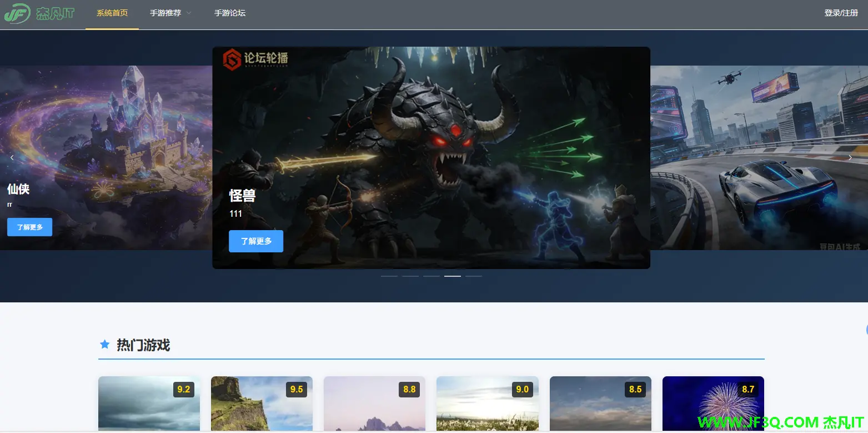The width and height of the screenshot is (868, 433).
Task: Jump to the second carousel indicator
Action: click(410, 276)
